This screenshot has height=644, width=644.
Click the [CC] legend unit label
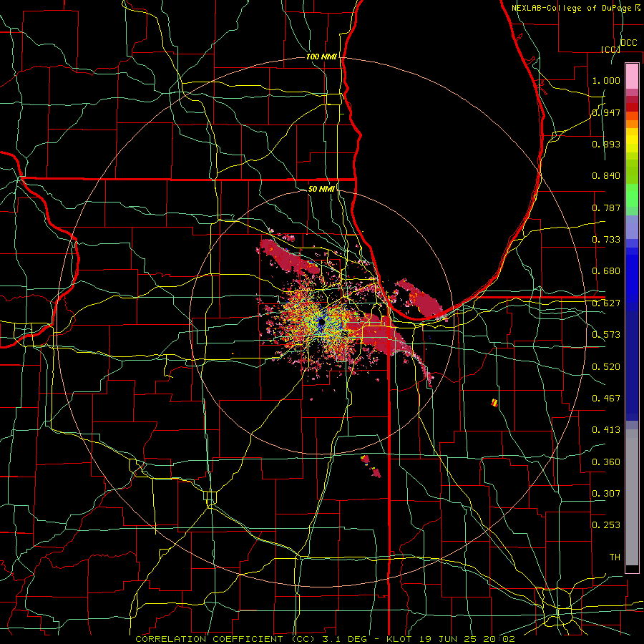coord(611,49)
